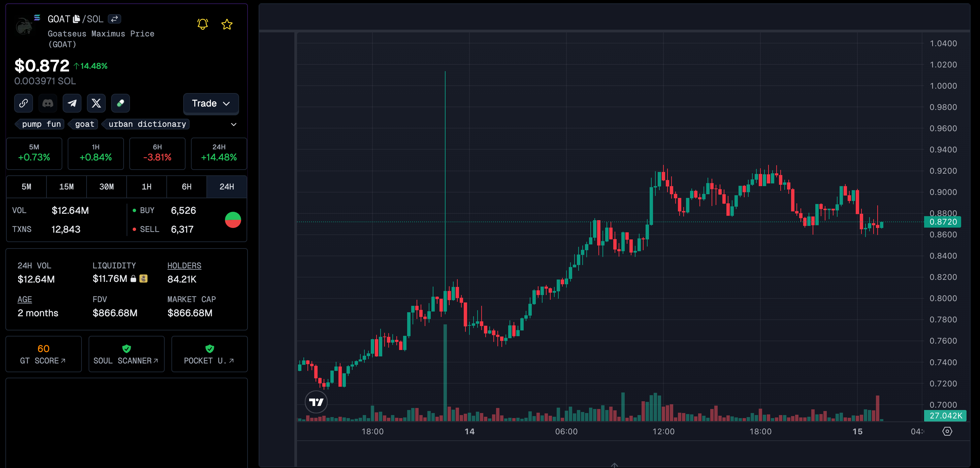The height and width of the screenshot is (468, 980).
Task: Open the Soul Scanner link
Action: [x=126, y=354]
